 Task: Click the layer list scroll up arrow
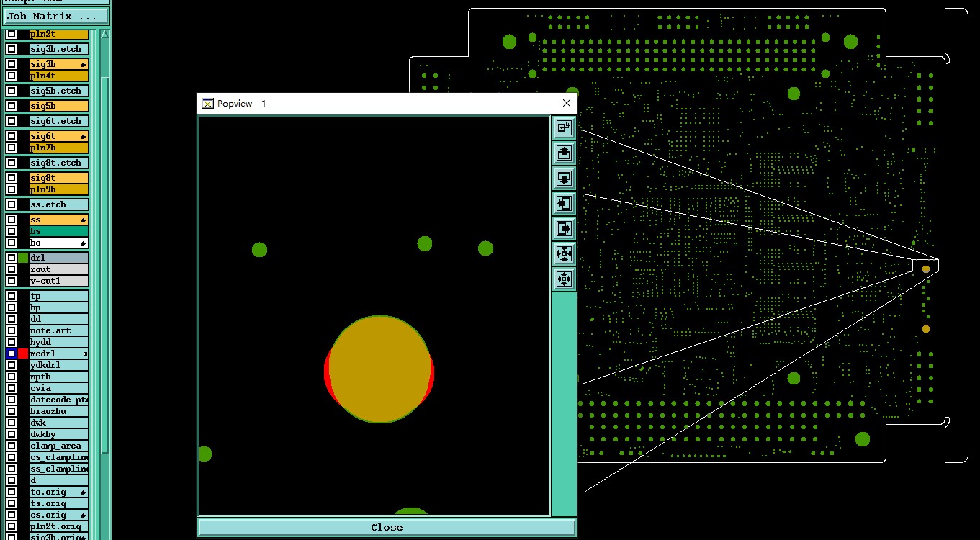click(x=105, y=34)
